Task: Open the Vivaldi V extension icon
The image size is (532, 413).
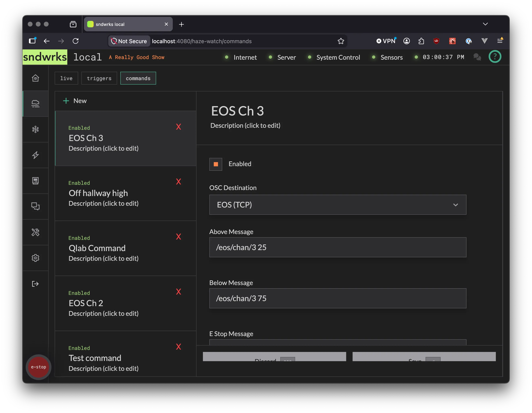Action: (x=484, y=41)
